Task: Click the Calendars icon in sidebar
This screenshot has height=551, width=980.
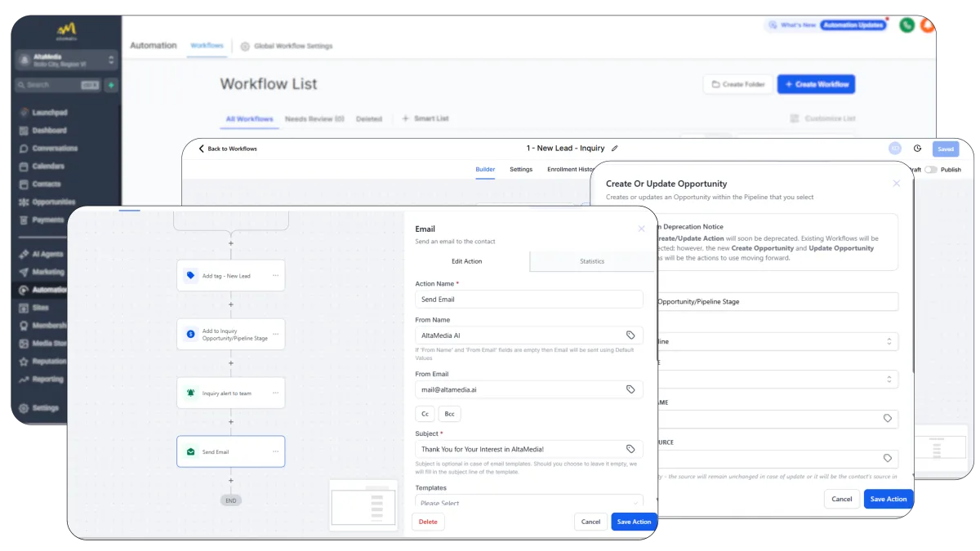Action: 24,167
